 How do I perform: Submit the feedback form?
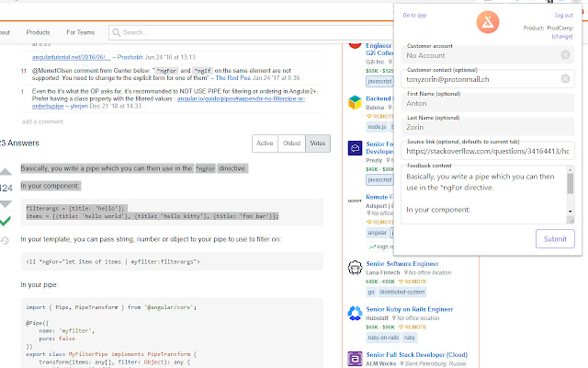tap(555, 239)
